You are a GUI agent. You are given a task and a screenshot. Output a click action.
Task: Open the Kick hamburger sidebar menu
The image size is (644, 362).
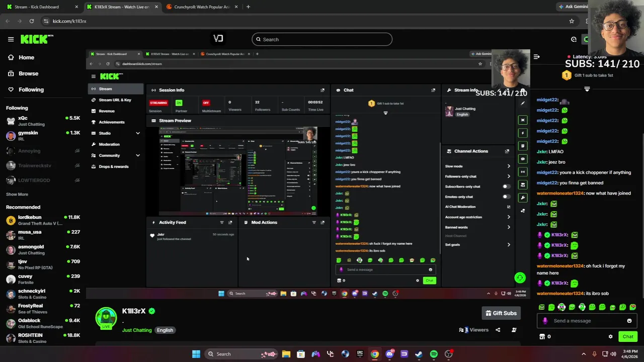pos(11,39)
